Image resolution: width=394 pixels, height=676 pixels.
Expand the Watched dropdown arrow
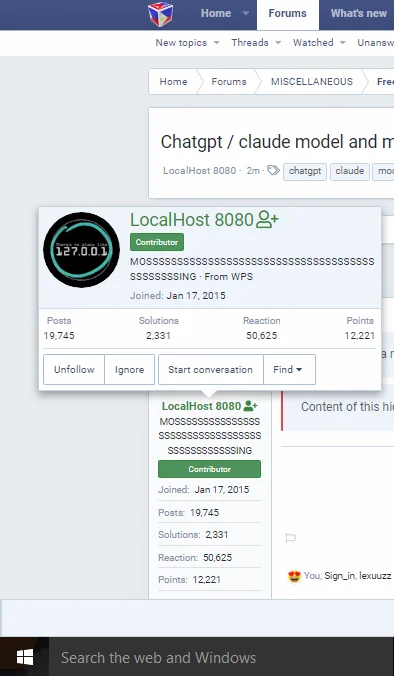343,43
